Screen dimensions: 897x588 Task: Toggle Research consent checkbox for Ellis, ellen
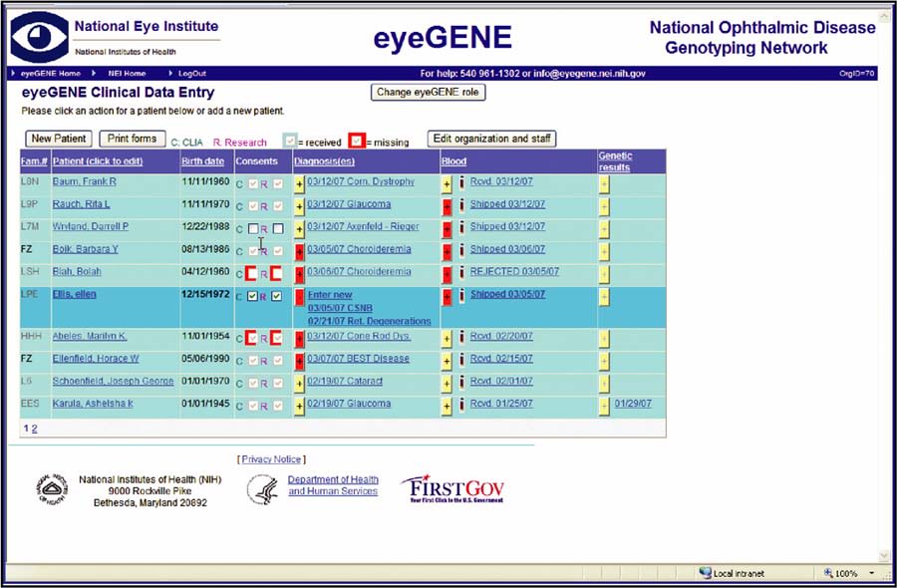(x=276, y=296)
